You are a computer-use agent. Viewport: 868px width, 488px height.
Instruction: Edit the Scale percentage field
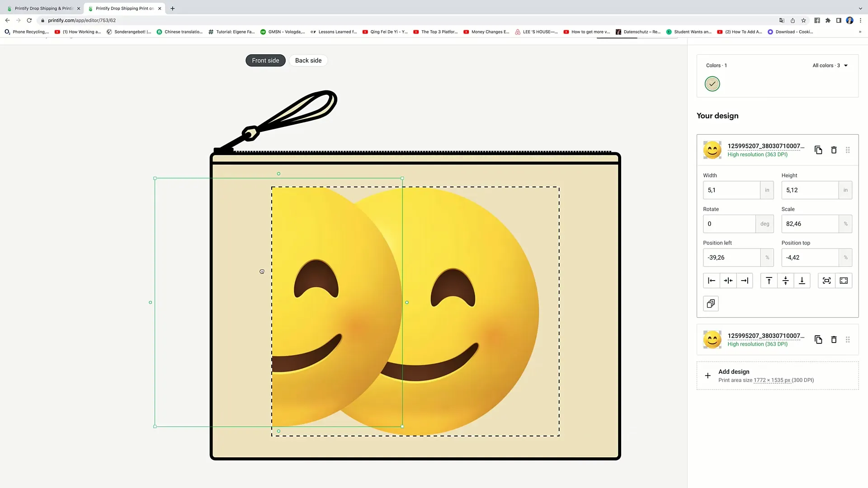[810, 224]
